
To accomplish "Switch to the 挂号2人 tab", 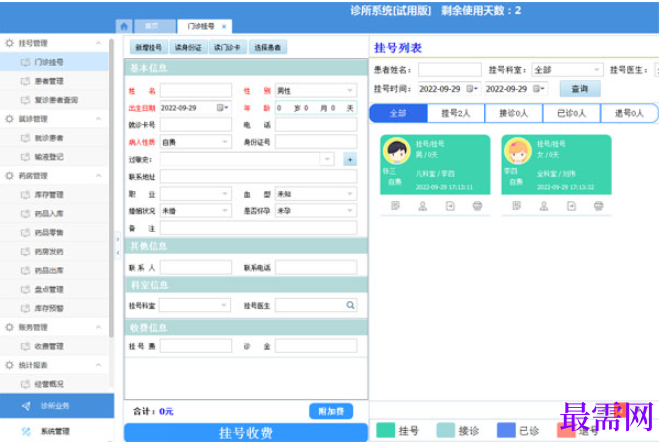I will pos(456,113).
